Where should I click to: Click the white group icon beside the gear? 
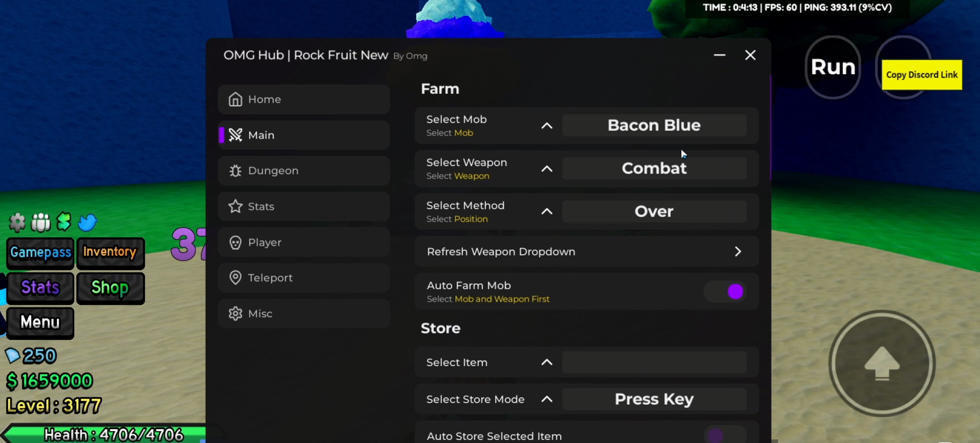[x=40, y=223]
